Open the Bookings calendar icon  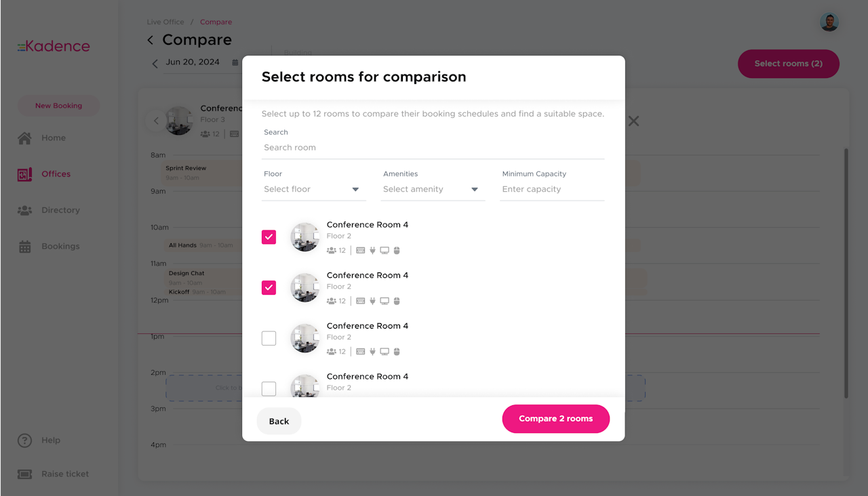tap(24, 247)
